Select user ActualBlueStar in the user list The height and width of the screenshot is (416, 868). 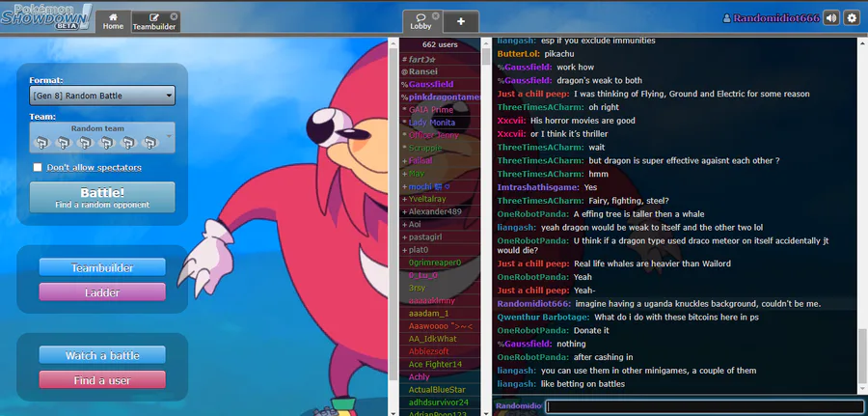tap(440, 390)
